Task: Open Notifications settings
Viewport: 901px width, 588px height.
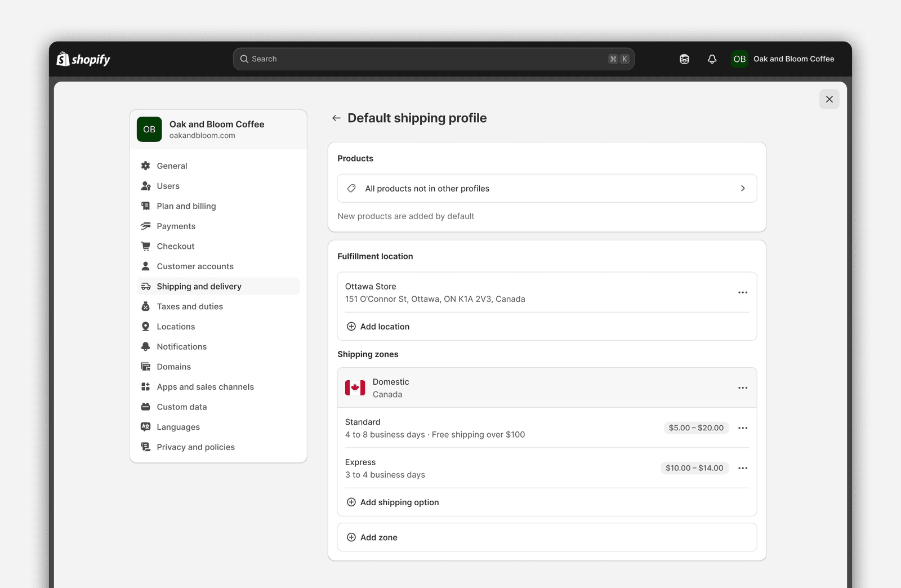Action: [218, 347]
